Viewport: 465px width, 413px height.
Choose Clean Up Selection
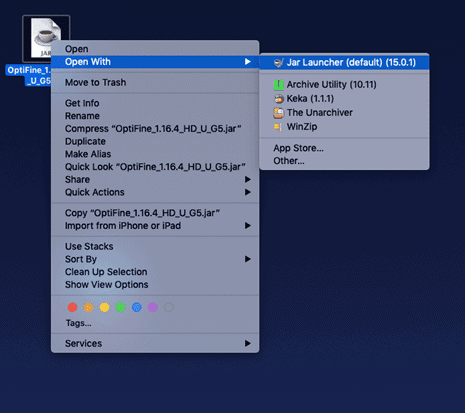pos(155,272)
